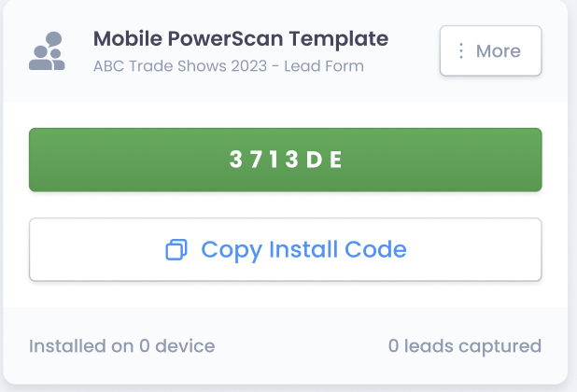Click the green 3713DE install code

pyautogui.click(x=285, y=160)
